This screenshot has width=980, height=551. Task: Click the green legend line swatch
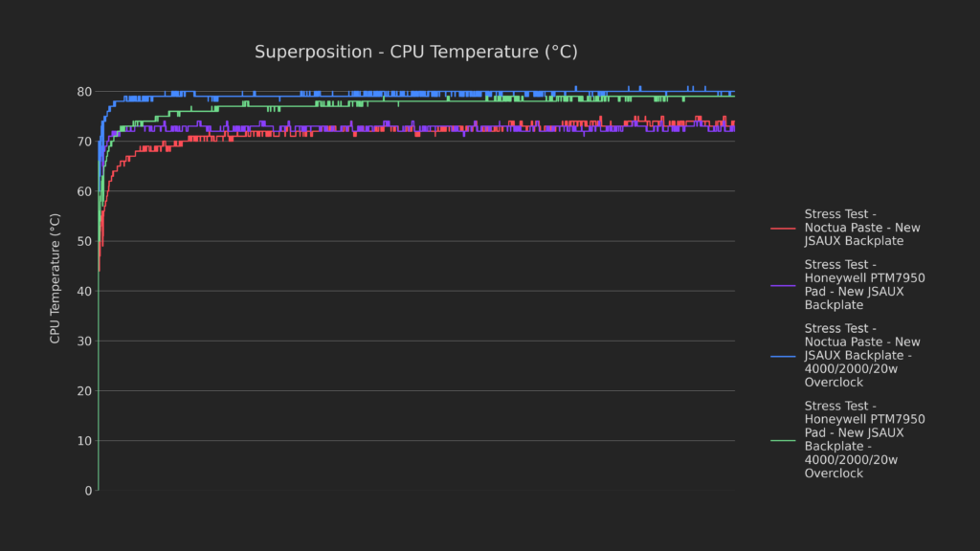pyautogui.click(x=783, y=439)
